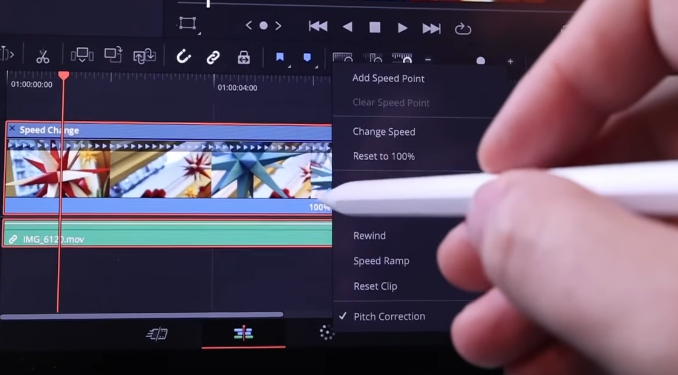Open the flag color dropdown arrow
Viewport: 678px width, 375px height.
[x=289, y=66]
